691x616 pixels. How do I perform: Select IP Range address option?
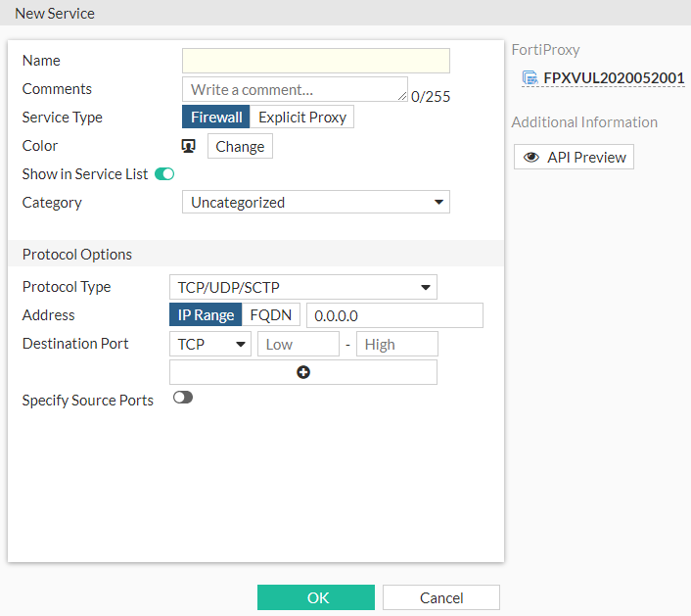coord(206,314)
